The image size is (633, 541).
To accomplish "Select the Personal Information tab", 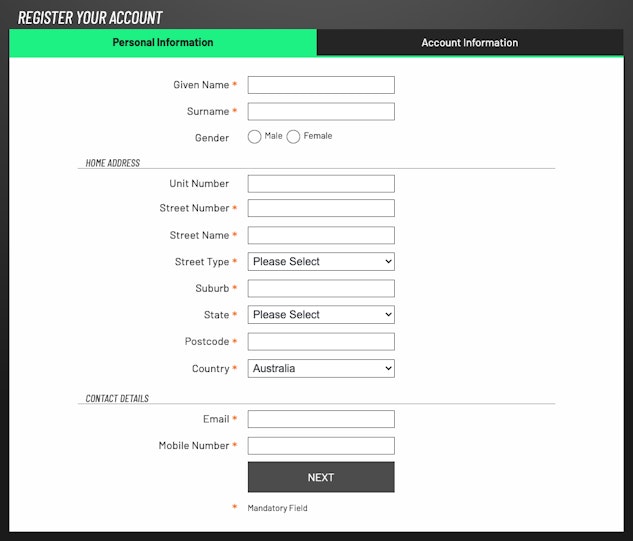I will 163,43.
